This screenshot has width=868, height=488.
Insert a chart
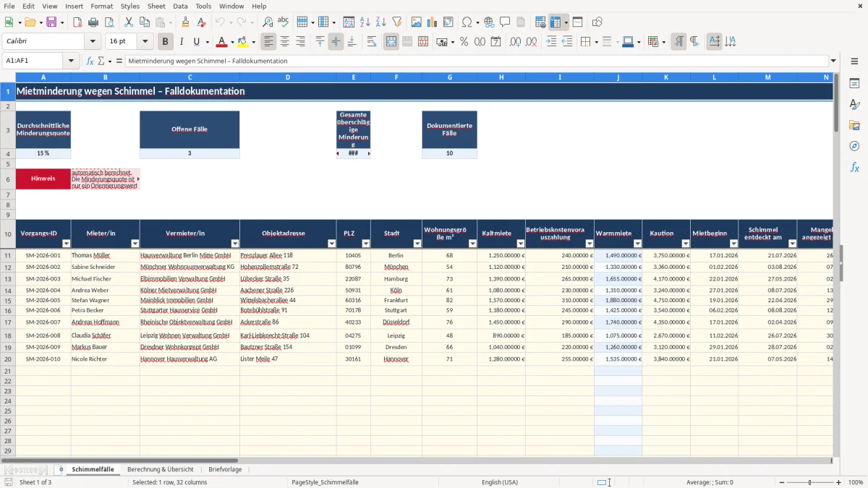coord(433,22)
